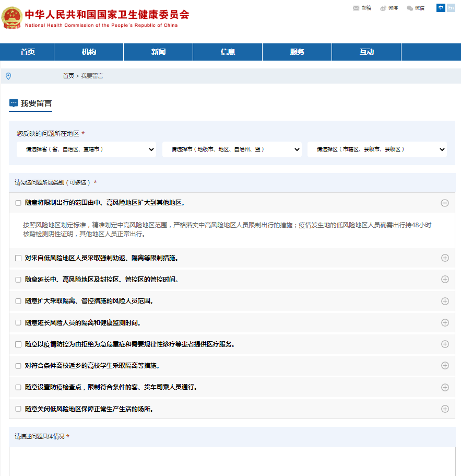Switch to English with the En button
This screenshot has height=476, width=461.
pos(451,8)
